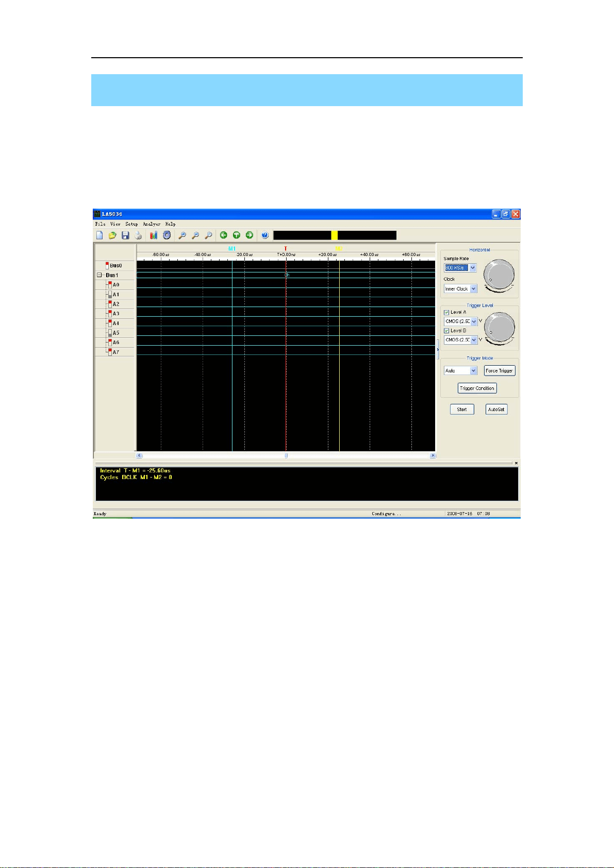Jump to trigger with green T icon
Screen dimensions: 614x868
(237, 235)
